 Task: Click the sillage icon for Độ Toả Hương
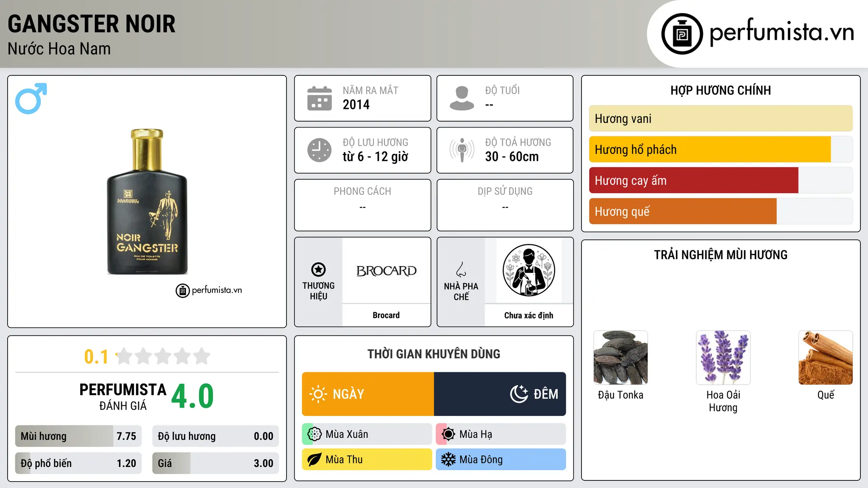click(462, 150)
